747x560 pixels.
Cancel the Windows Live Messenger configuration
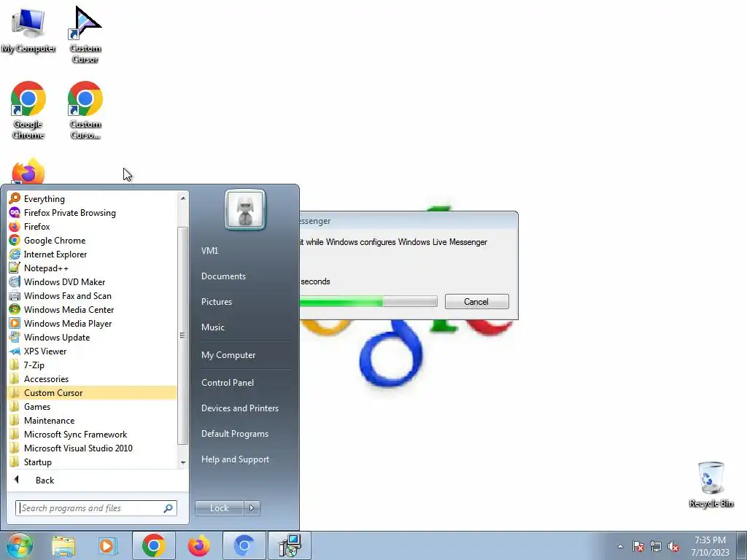pos(477,301)
